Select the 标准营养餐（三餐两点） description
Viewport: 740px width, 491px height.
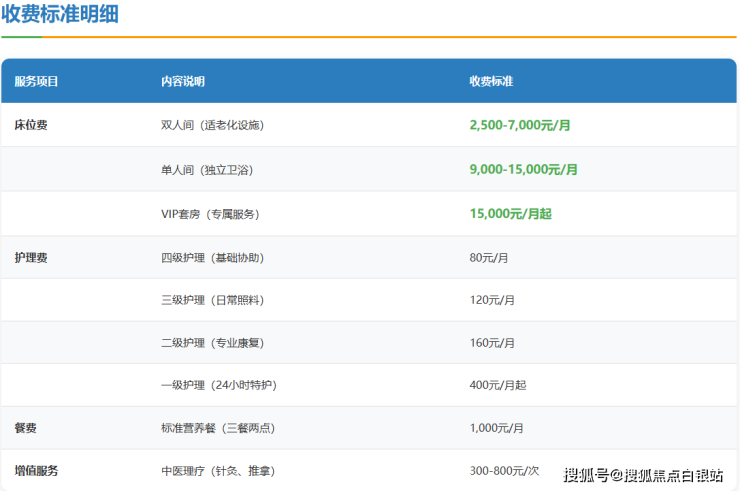pyautogui.click(x=217, y=428)
